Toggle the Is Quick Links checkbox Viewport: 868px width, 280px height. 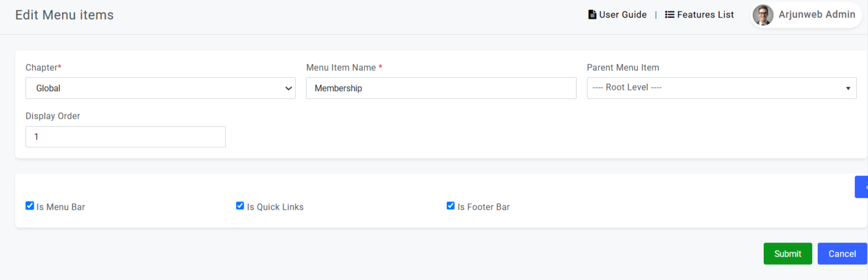[240, 205]
